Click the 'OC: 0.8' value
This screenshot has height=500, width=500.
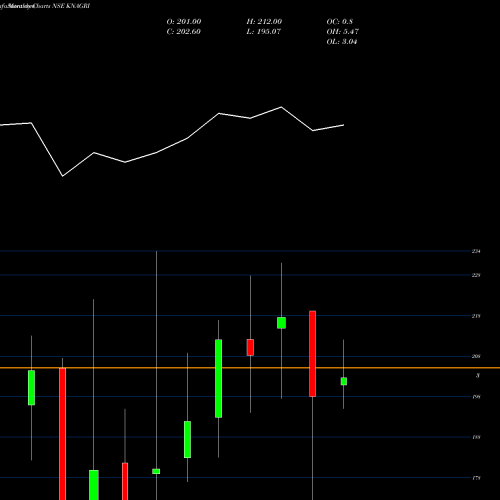point(339,22)
